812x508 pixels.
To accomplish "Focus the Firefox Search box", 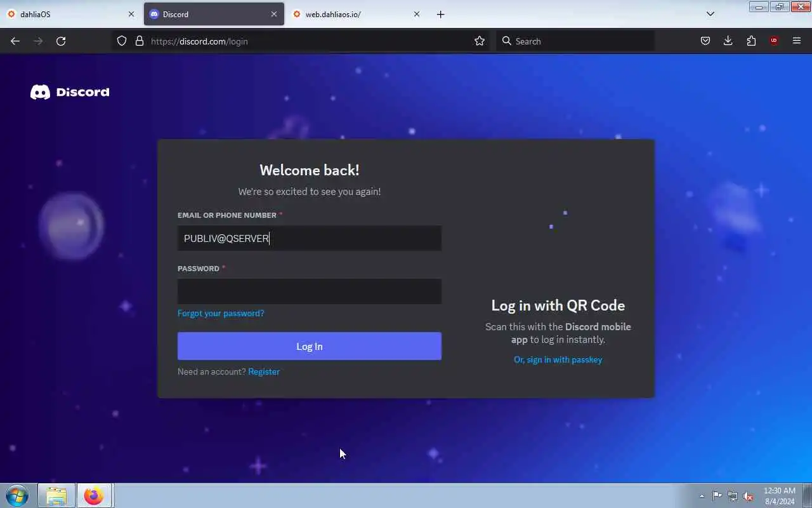I will (575, 41).
